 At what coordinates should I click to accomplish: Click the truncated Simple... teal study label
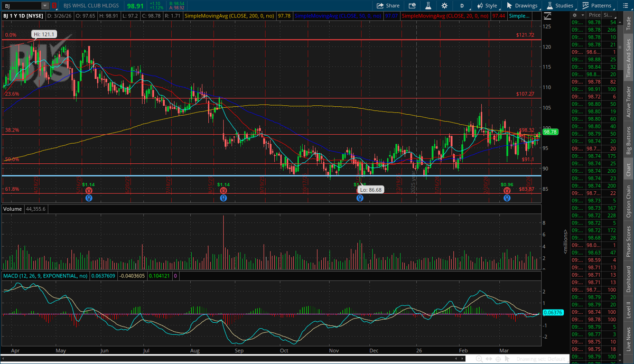click(x=520, y=16)
